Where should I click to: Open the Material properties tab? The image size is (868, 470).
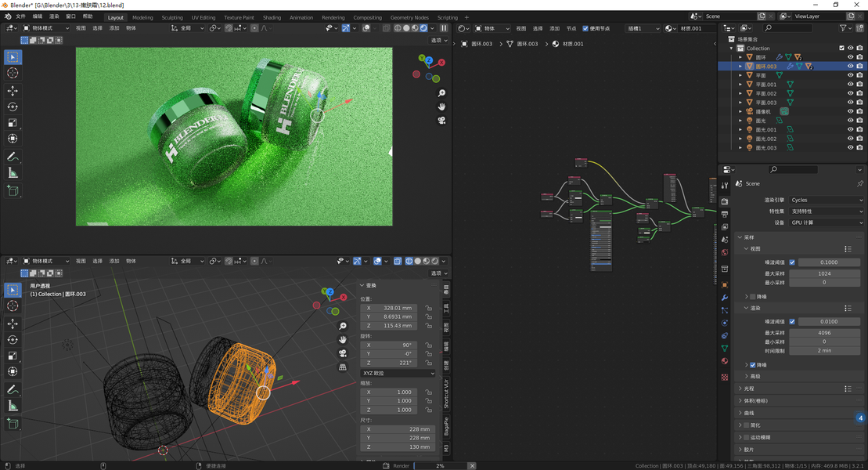725,361
